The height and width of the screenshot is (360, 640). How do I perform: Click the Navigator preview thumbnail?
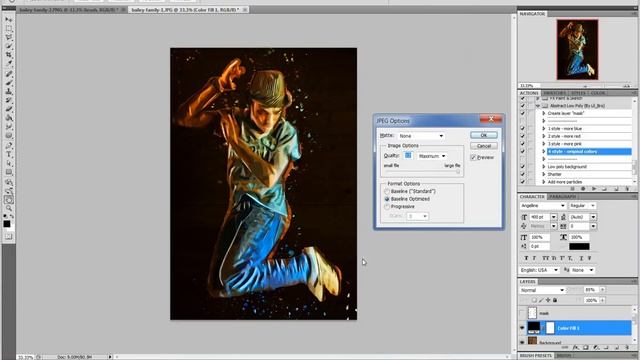pyautogui.click(x=577, y=49)
